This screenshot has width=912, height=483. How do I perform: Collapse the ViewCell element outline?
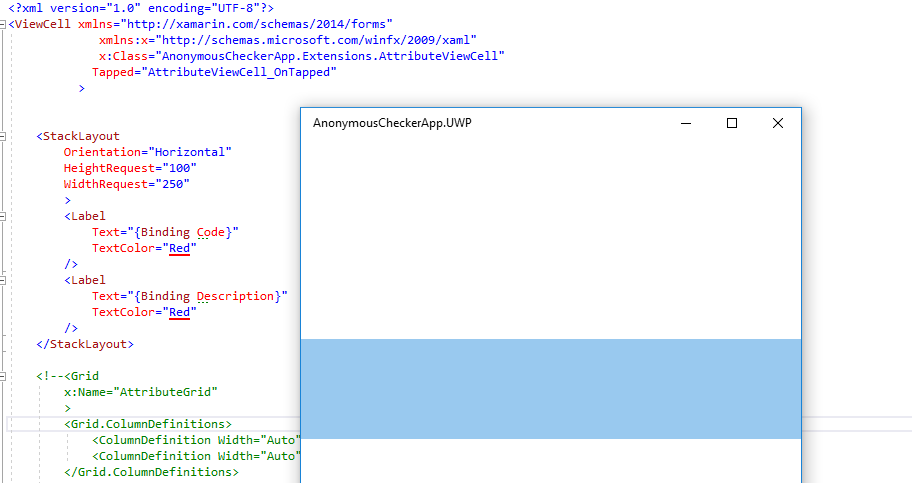point(3,24)
